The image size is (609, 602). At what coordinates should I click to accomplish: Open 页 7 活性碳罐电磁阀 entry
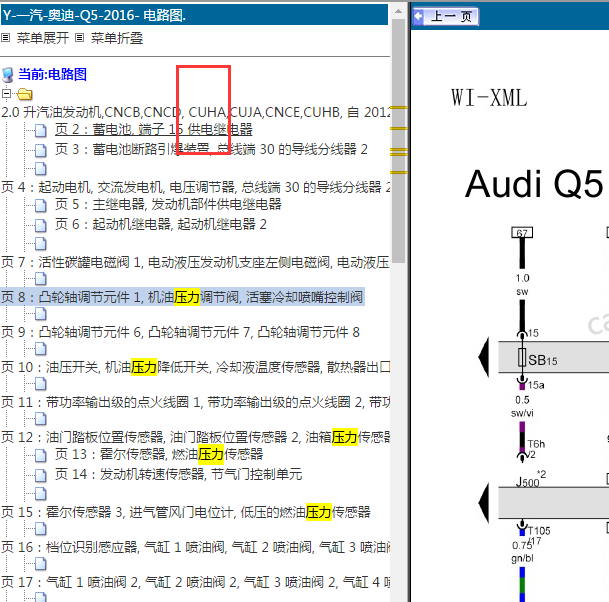195,262
